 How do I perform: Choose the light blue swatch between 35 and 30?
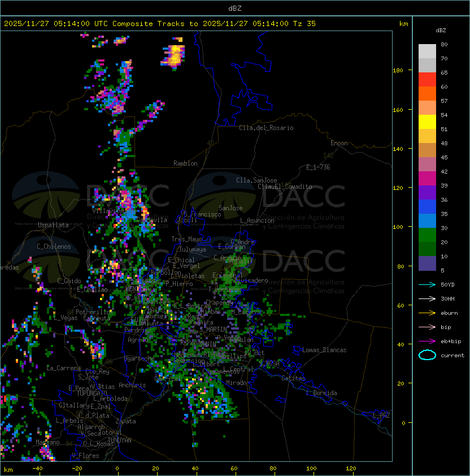pyautogui.click(x=427, y=221)
